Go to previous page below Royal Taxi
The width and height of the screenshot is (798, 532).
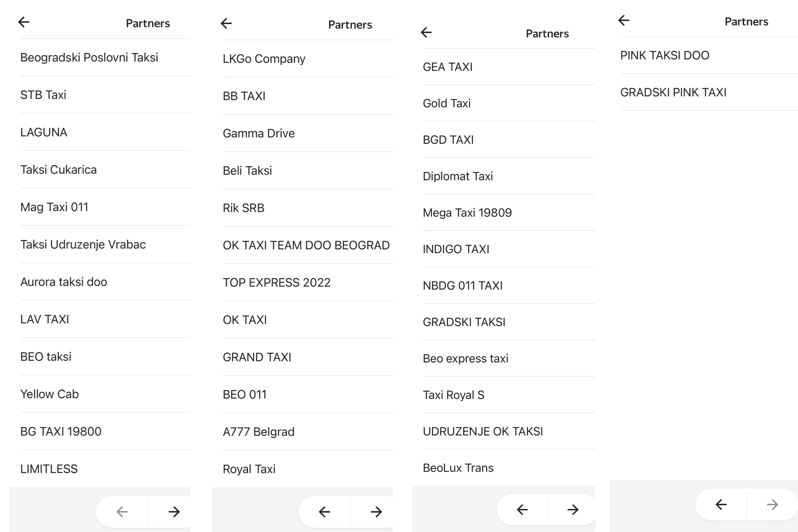(x=324, y=512)
